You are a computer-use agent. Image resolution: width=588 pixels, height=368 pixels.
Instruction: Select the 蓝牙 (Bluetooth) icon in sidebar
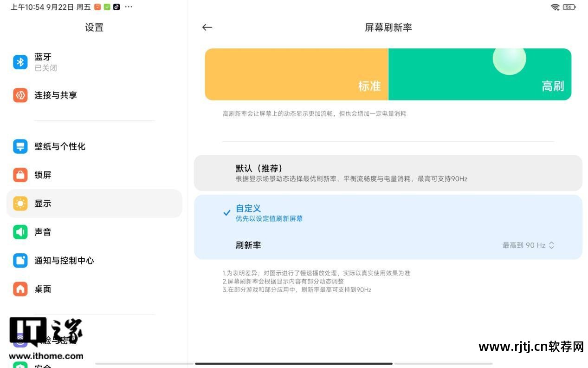pos(20,62)
